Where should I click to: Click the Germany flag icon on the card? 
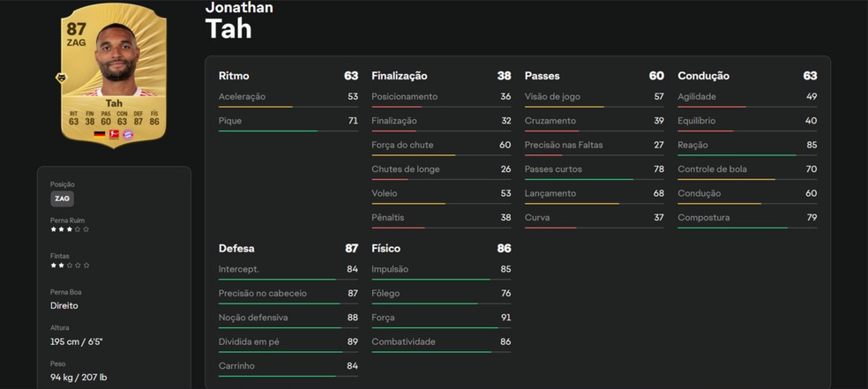point(99,133)
